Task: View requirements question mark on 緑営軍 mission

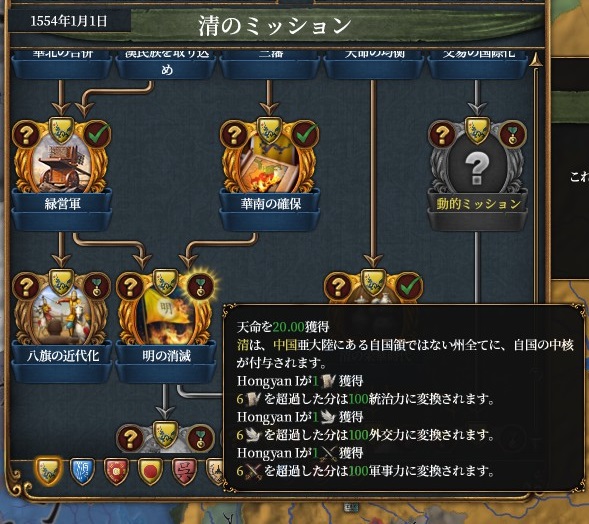Action: pos(26,134)
